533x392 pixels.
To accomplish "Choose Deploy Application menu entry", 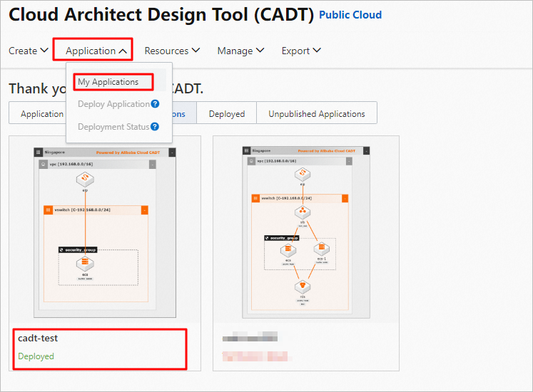I will pos(113,104).
